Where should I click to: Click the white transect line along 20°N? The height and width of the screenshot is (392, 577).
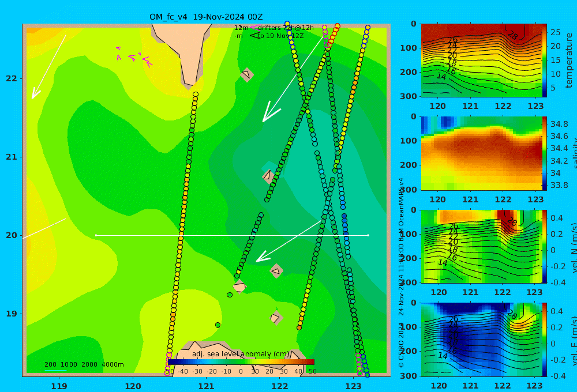tap(232, 235)
